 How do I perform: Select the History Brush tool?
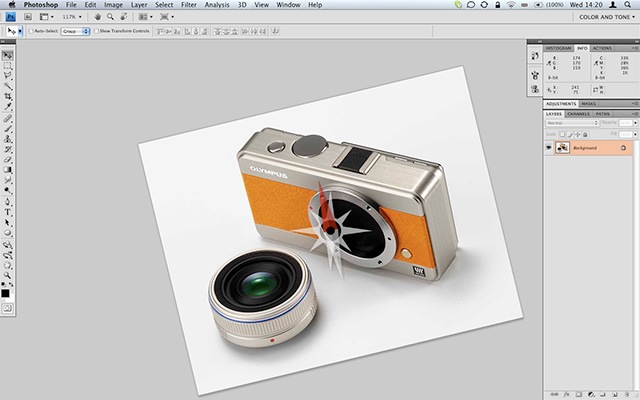pos(8,149)
